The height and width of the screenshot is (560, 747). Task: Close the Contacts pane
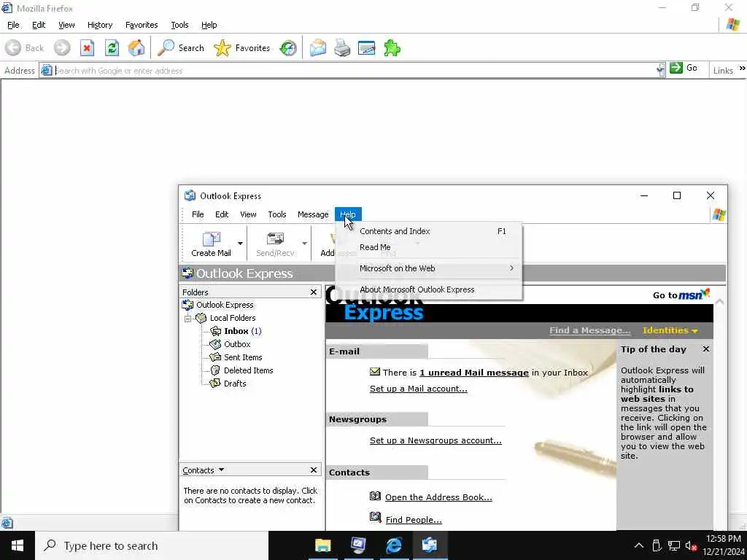(314, 470)
